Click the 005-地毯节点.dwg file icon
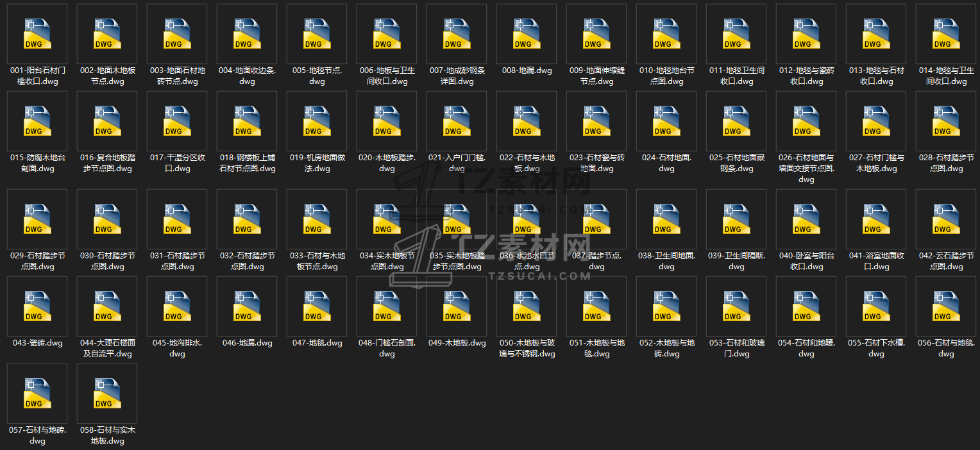Image resolution: width=980 pixels, height=450 pixels. [x=317, y=34]
